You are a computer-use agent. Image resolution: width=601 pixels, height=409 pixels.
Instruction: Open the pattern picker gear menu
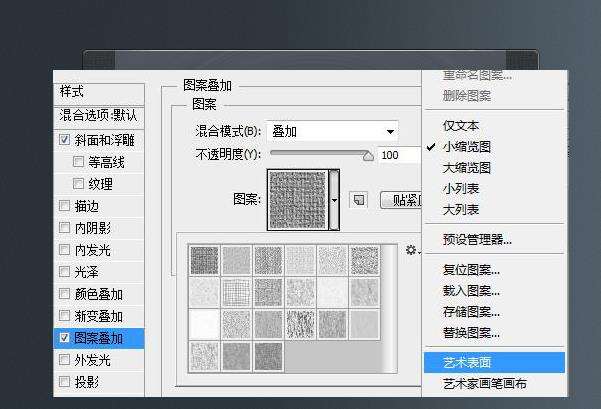click(411, 250)
